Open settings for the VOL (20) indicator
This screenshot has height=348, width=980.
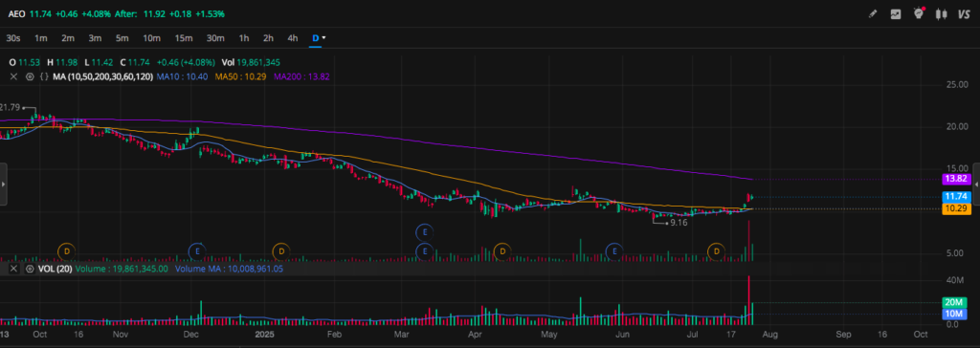pyautogui.click(x=29, y=269)
